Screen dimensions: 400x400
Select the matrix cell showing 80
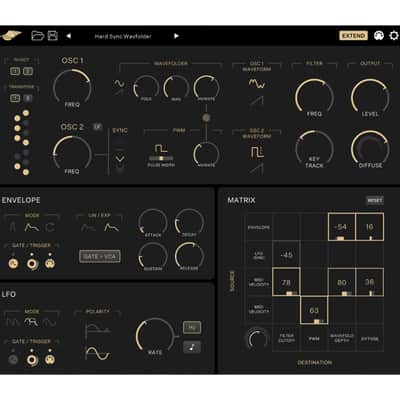342,282
